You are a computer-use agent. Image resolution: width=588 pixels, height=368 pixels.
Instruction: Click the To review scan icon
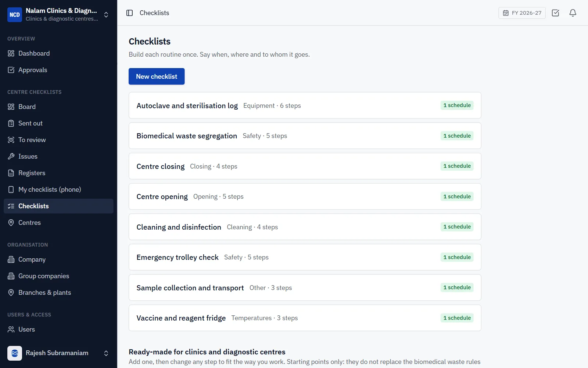pos(11,140)
